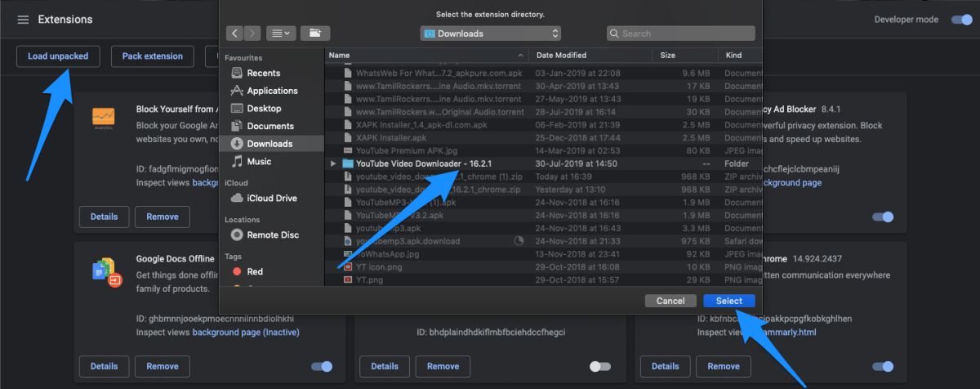Viewport: 980px width, 389px height.
Task: Open Details for extension ID bhdplaindhdk
Action: point(385,366)
